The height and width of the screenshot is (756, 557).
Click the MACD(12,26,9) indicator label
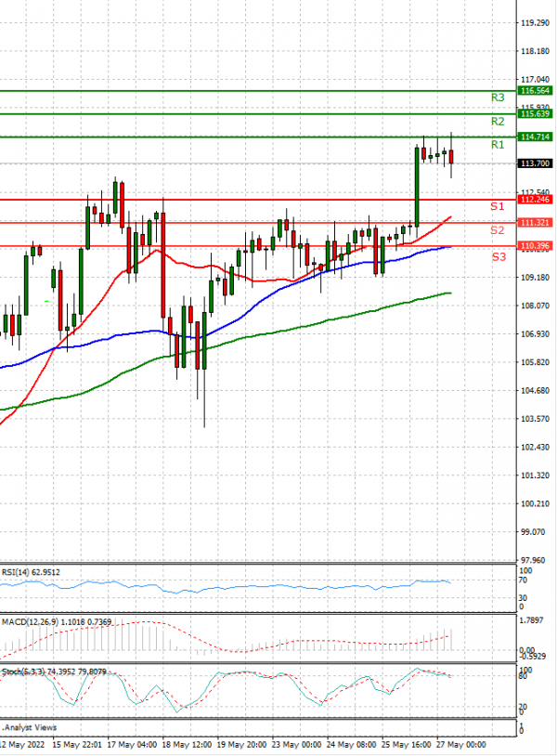57,622
